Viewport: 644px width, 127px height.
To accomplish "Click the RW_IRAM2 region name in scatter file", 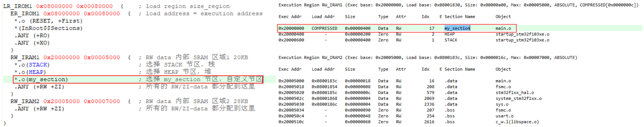I will click(x=25, y=101).
